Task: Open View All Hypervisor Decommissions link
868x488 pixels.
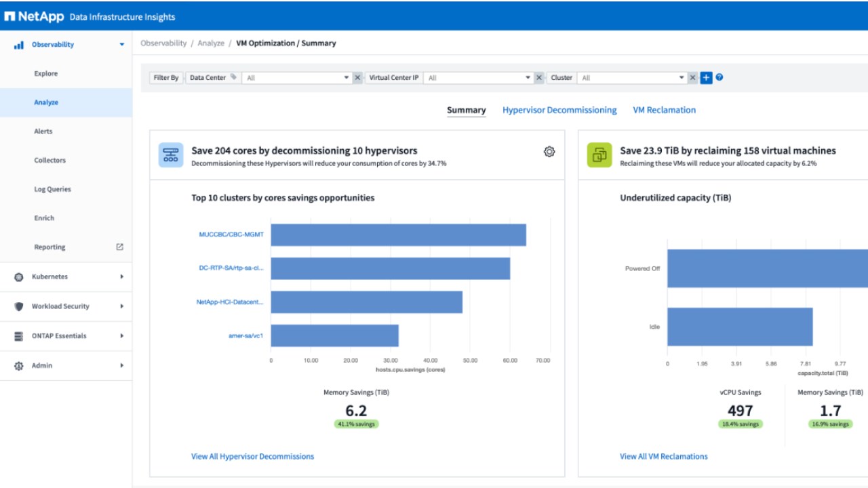Action: 253,457
